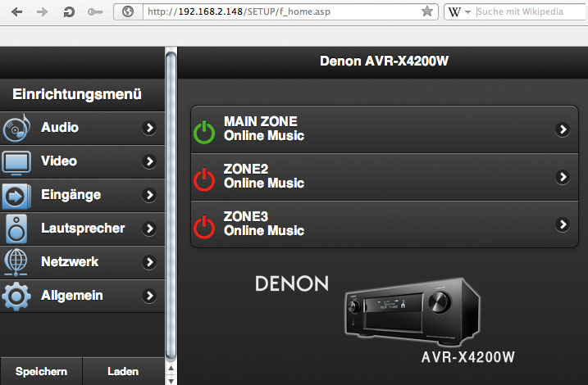This screenshot has height=385, width=588.
Task: Open ZONE3 details chevron
Action: click(563, 224)
